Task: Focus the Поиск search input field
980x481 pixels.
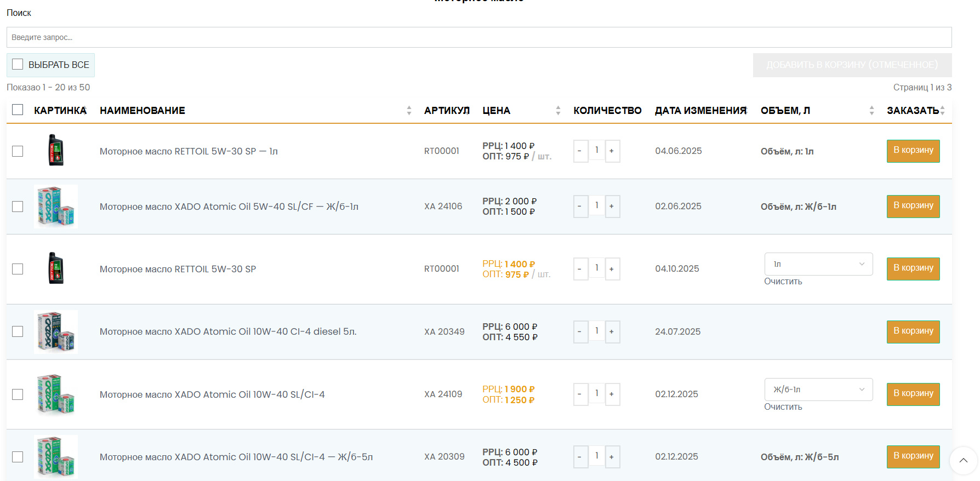Action: [x=479, y=37]
